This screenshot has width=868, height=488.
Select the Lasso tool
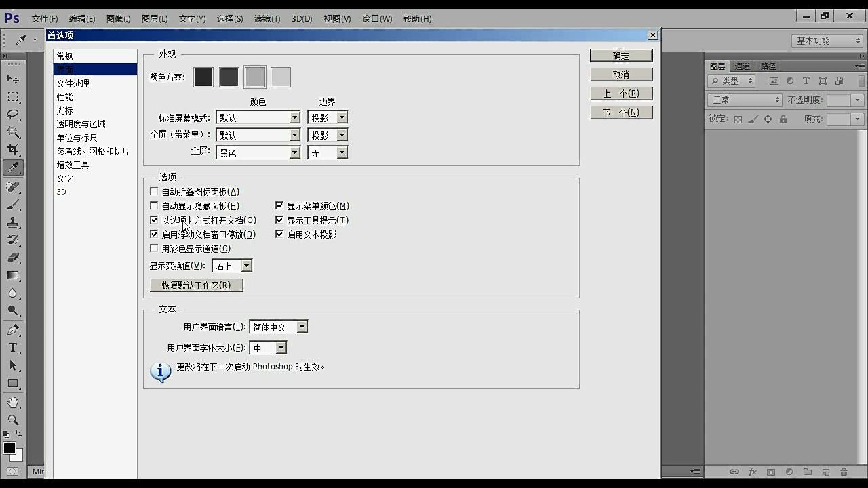click(x=13, y=114)
